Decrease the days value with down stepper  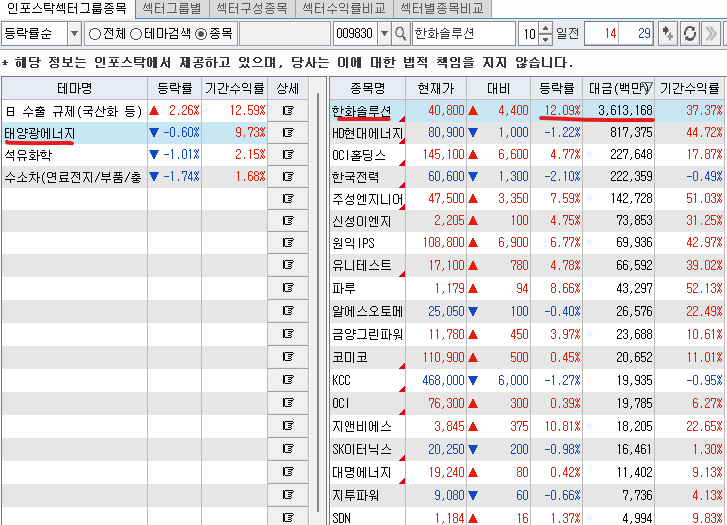(546, 39)
